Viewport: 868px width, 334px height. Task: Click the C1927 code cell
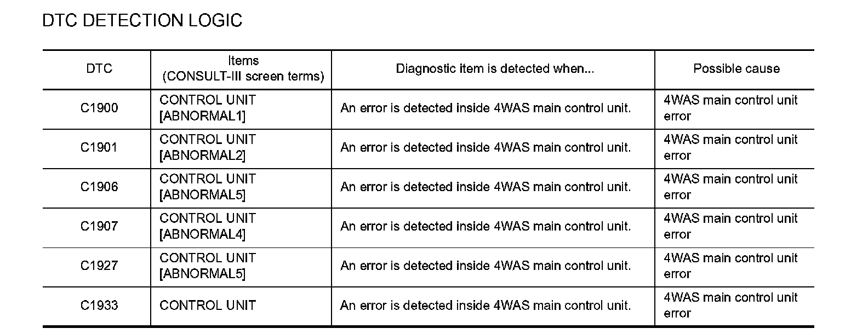click(x=99, y=266)
